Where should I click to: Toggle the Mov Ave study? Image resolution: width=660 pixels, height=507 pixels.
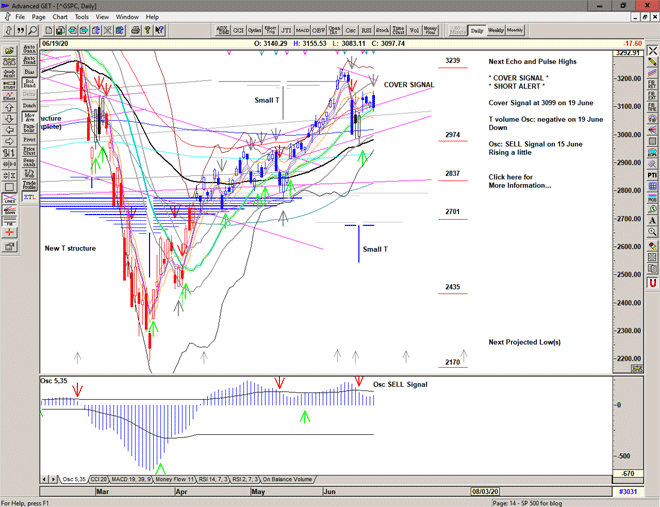tap(29, 117)
